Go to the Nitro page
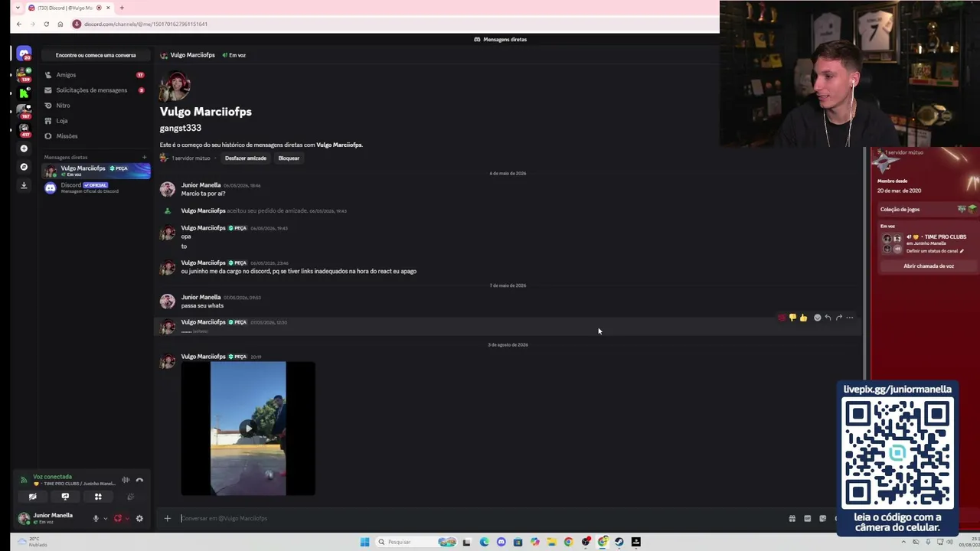980x551 pixels. 95,106
